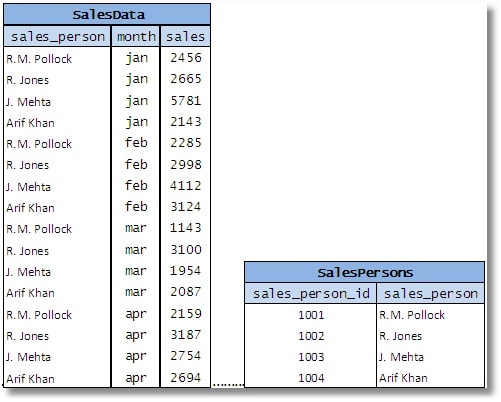Select ID 1003

click(311, 357)
